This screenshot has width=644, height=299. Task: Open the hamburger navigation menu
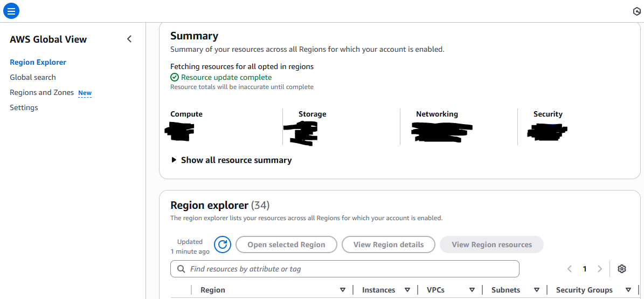tap(11, 10)
